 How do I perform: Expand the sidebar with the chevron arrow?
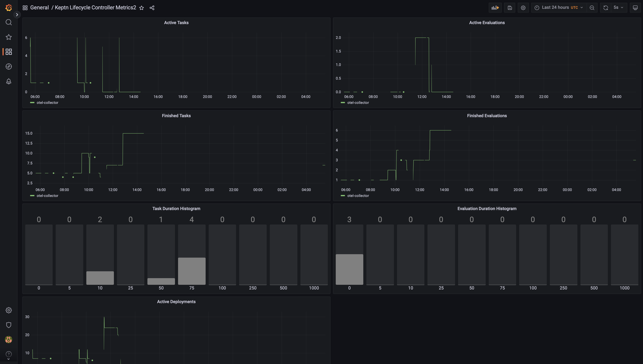(x=17, y=15)
